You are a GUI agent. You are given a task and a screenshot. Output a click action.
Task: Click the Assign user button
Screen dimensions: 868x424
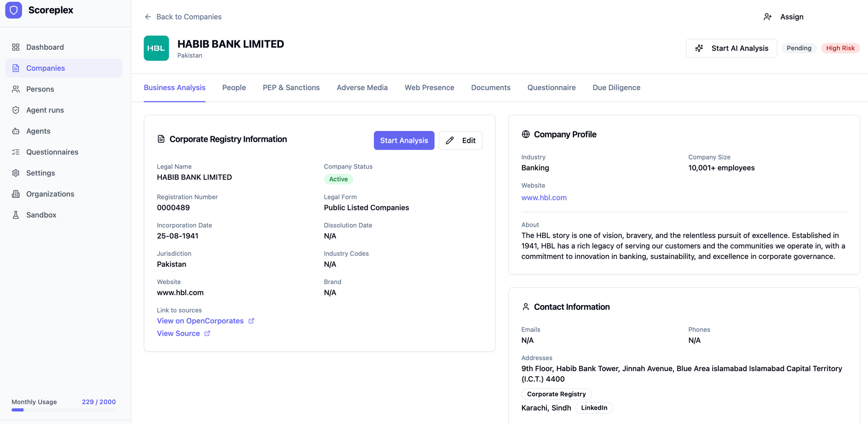[784, 17]
